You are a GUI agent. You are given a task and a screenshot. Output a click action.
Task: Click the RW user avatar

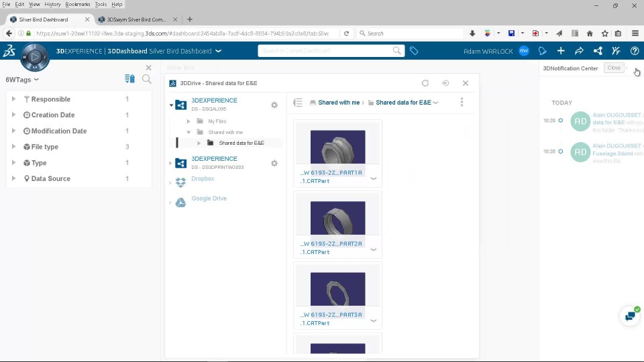pyautogui.click(x=524, y=51)
